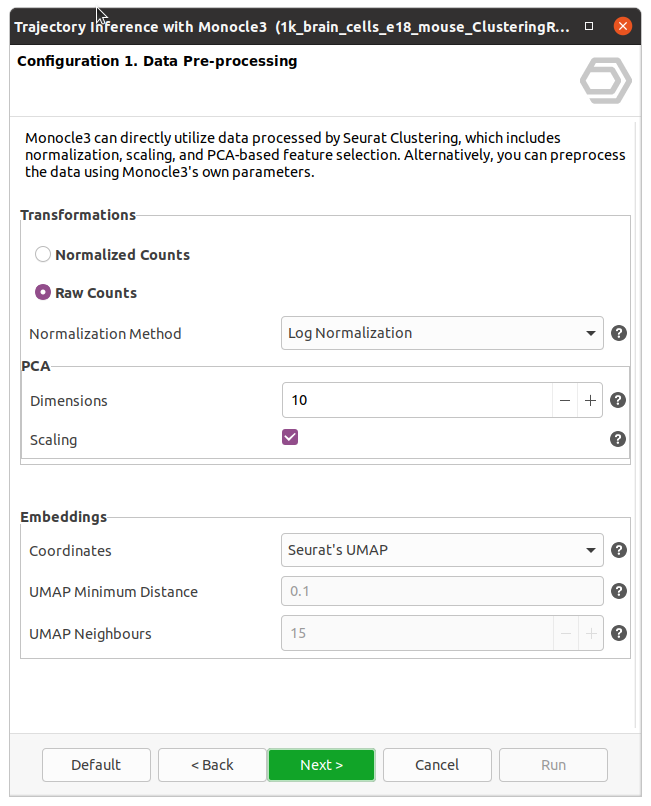
Task: Click help icon for UMAP Minimum Distance
Action: click(619, 591)
